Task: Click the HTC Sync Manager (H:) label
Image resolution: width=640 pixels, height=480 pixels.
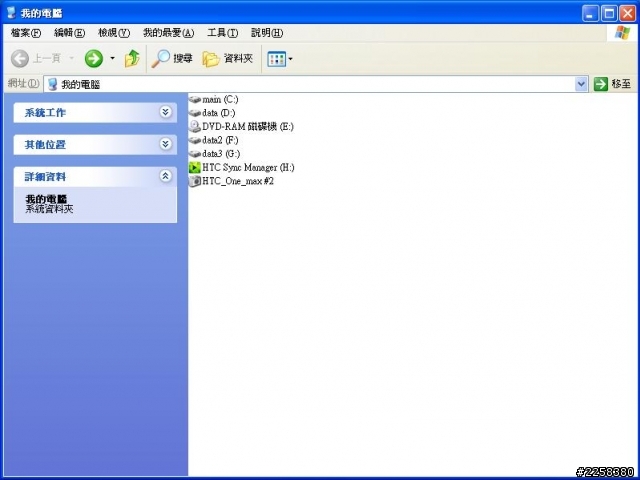Action: [x=249, y=167]
